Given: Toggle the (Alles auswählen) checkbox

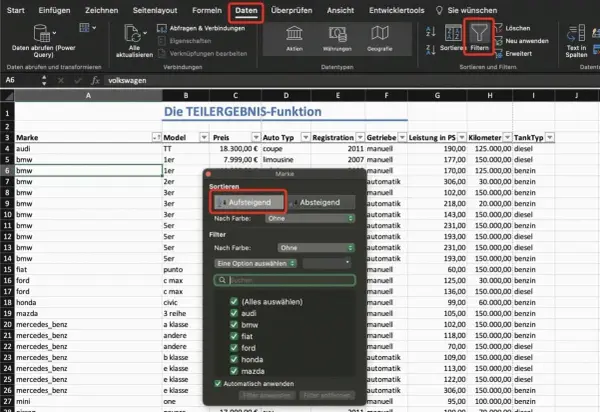Looking at the screenshot, I should [234, 302].
